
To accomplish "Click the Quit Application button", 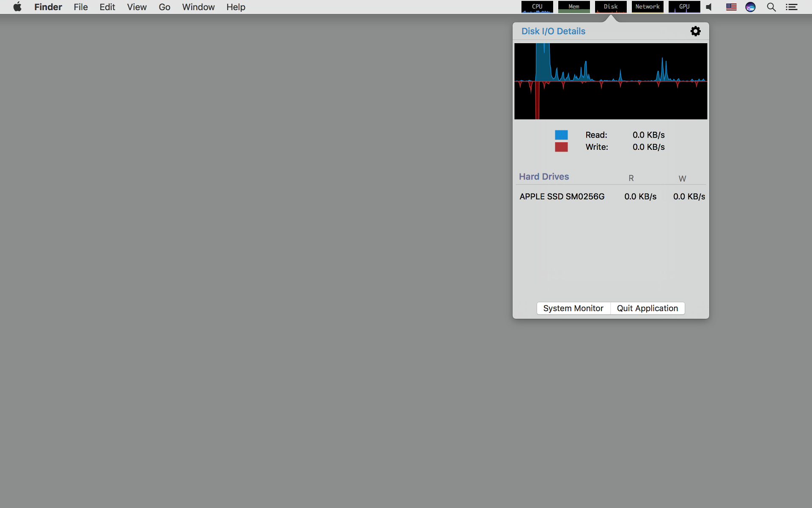I will click(x=647, y=308).
